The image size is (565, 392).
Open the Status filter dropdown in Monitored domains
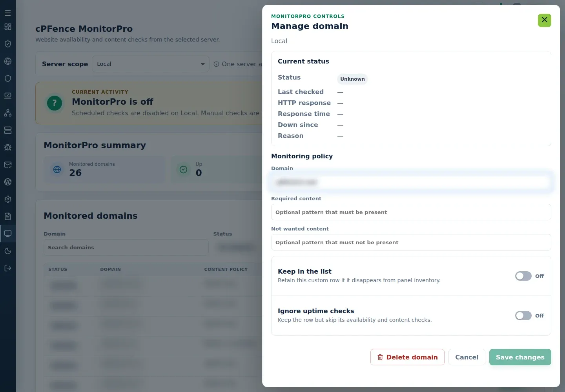238,247
